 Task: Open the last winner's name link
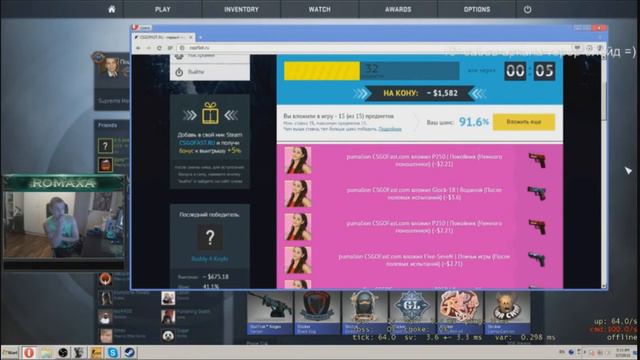[210, 259]
